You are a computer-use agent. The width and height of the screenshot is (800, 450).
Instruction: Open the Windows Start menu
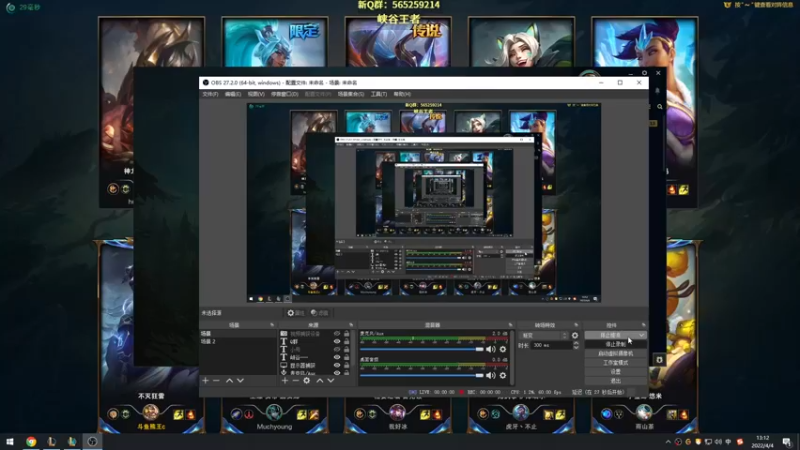click(10, 442)
